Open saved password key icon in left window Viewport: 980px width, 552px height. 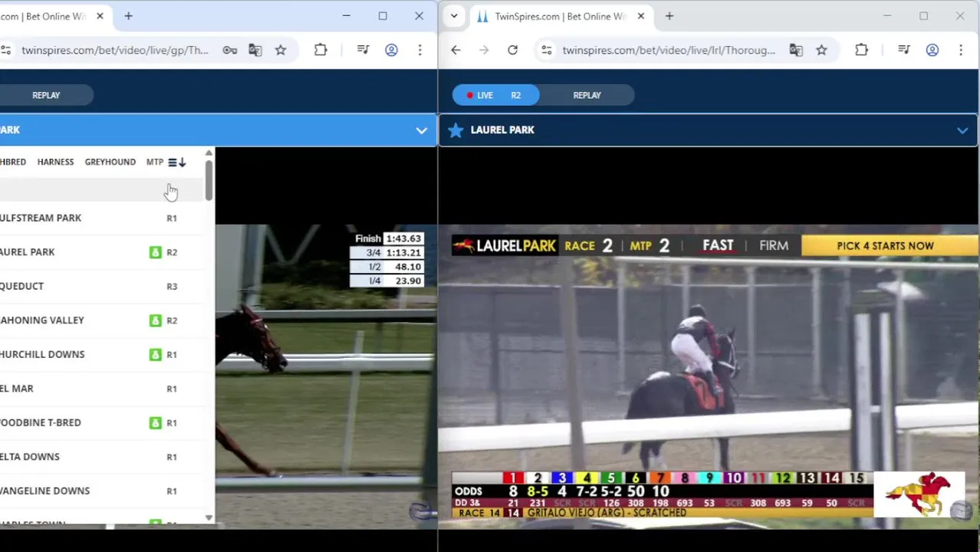tap(230, 50)
